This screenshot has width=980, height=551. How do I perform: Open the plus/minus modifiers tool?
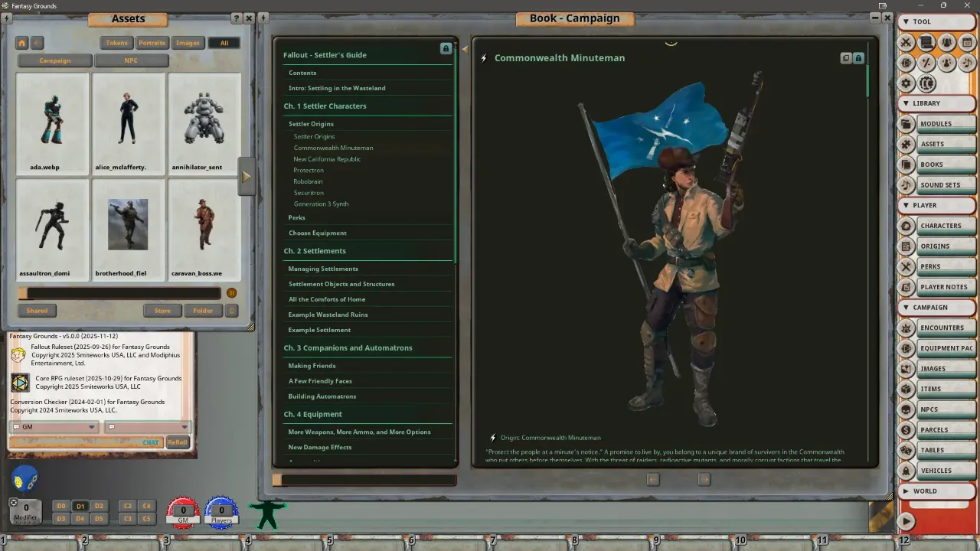[926, 63]
